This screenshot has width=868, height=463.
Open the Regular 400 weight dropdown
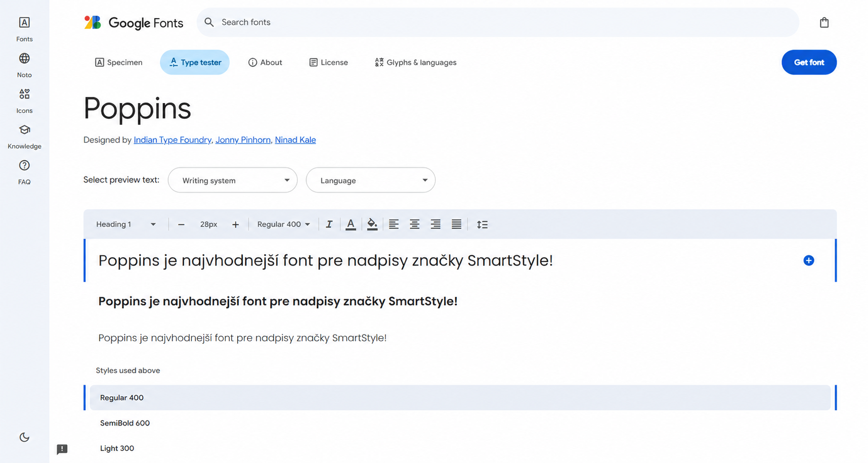click(283, 224)
